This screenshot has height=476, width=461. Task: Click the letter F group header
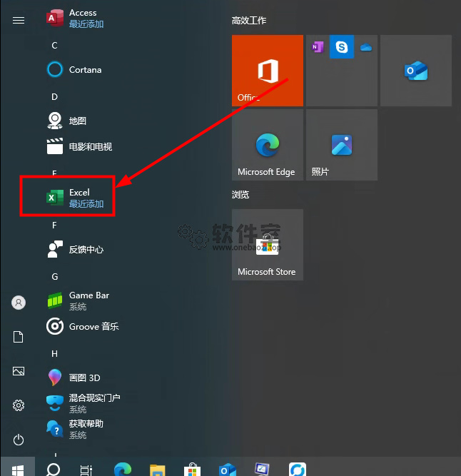(x=55, y=226)
